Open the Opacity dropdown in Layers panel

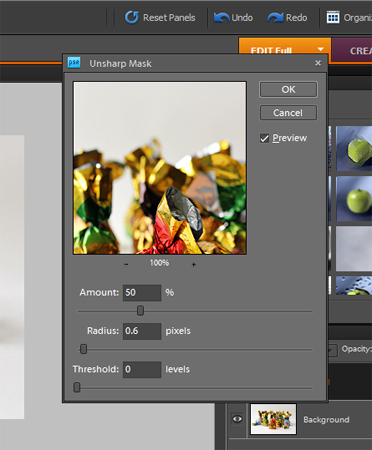point(332,350)
